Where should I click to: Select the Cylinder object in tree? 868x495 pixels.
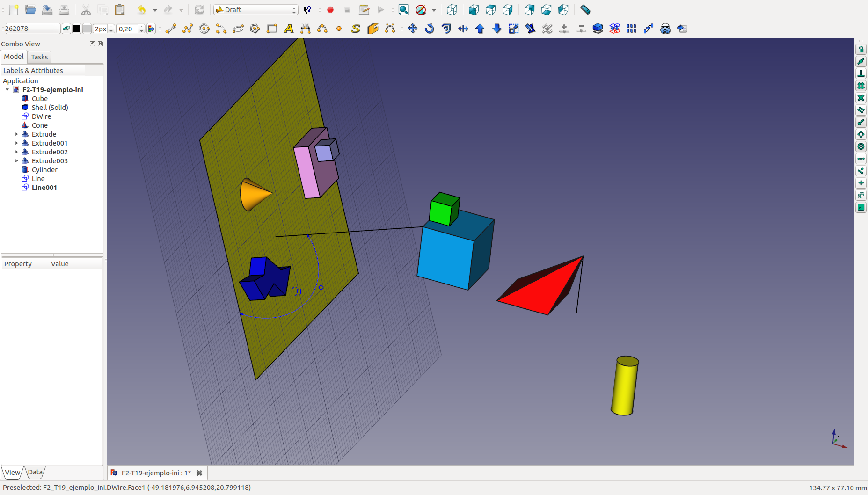[44, 170]
